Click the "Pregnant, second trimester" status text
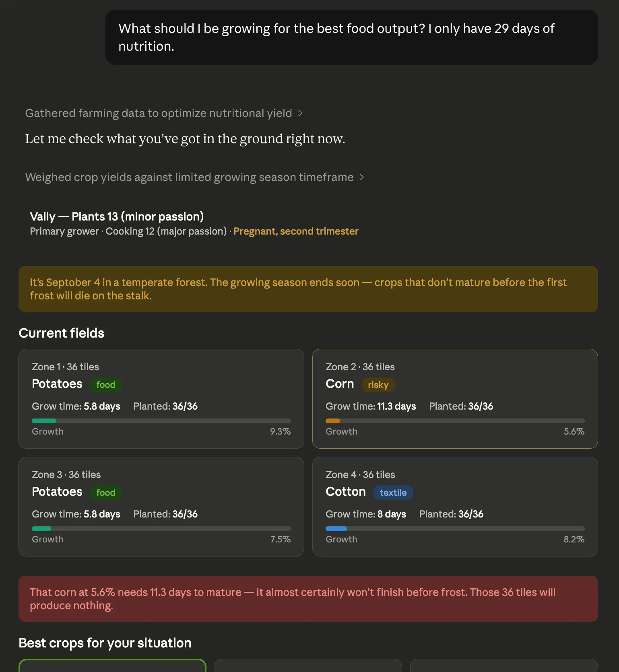 tap(296, 231)
